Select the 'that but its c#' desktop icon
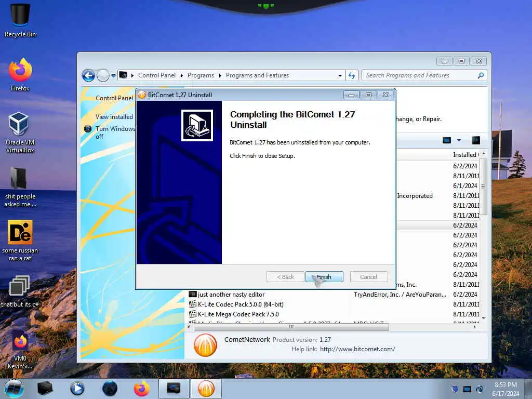 19,291
